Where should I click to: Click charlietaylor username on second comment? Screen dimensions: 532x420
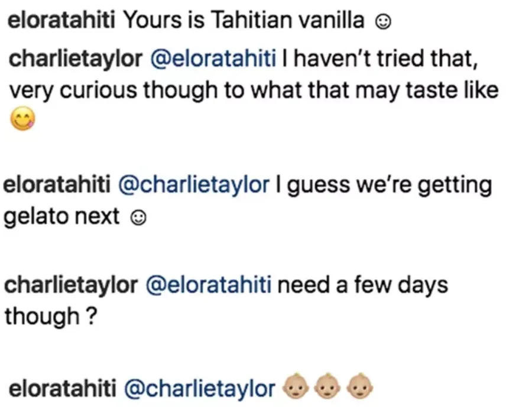click(x=75, y=59)
